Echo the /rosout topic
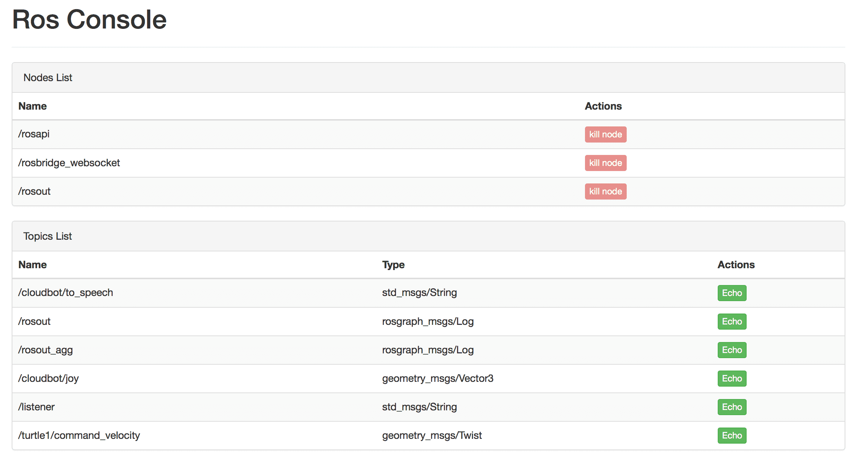The width and height of the screenshot is (868, 467). click(x=732, y=322)
